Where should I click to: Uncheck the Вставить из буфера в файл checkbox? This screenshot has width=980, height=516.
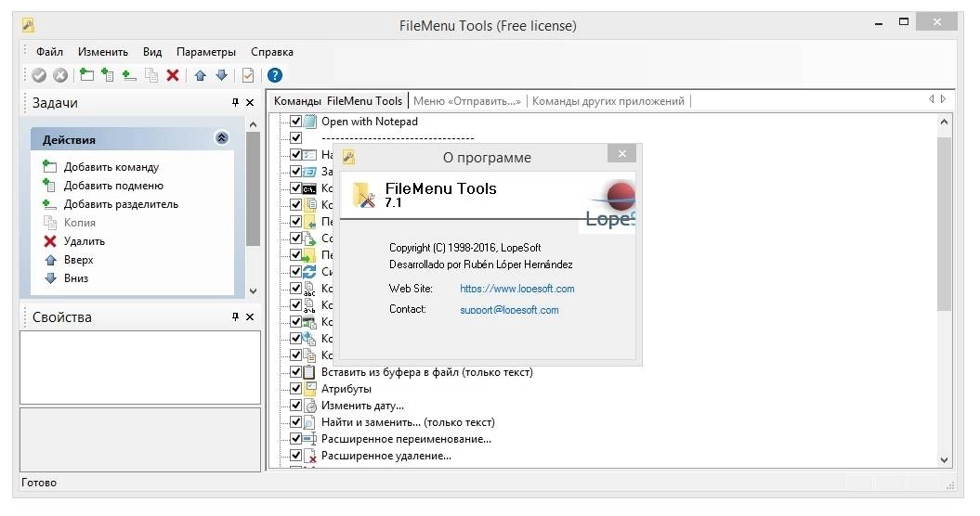pyautogui.click(x=295, y=372)
